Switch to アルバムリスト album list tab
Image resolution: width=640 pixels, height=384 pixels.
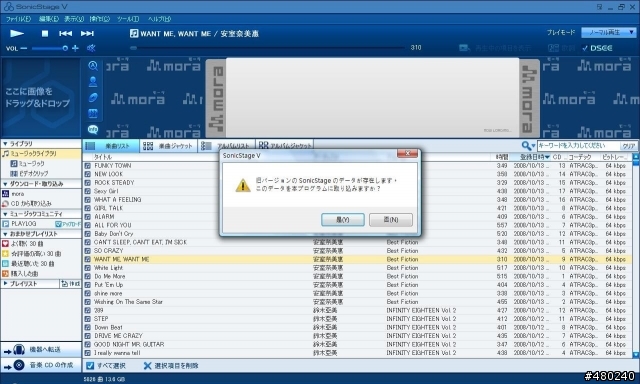click(x=227, y=146)
